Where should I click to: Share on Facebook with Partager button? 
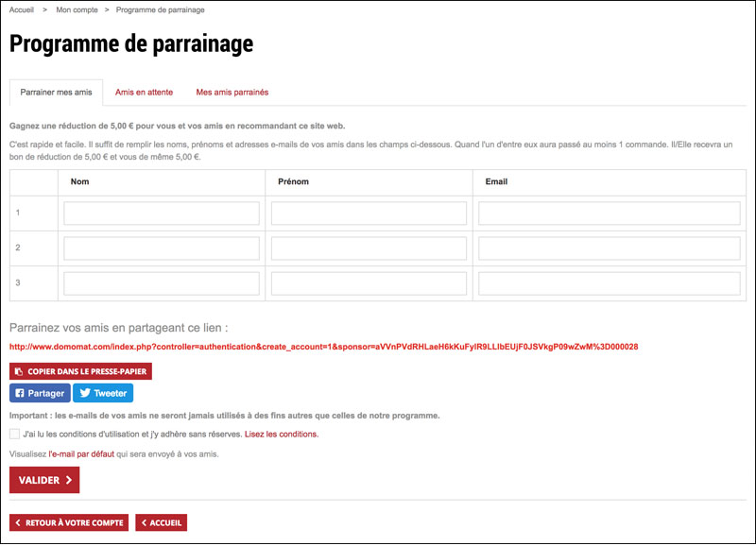tap(40, 393)
